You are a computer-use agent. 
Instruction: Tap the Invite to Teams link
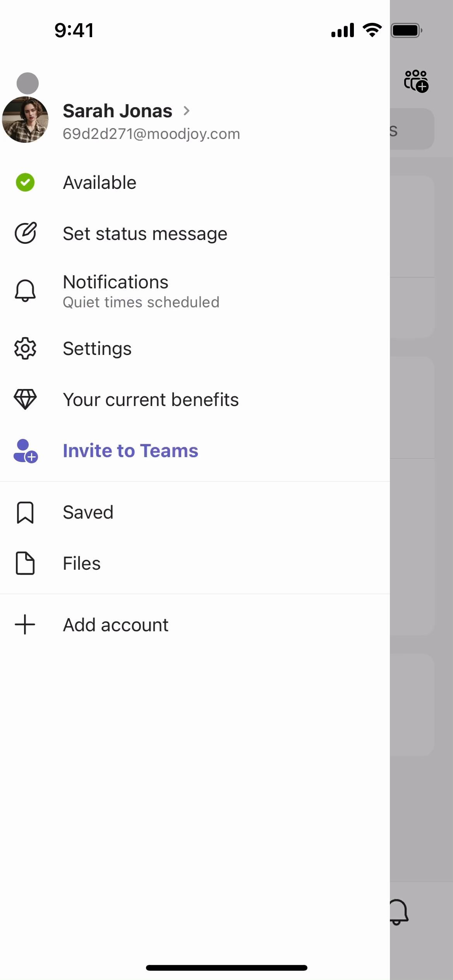click(x=130, y=451)
